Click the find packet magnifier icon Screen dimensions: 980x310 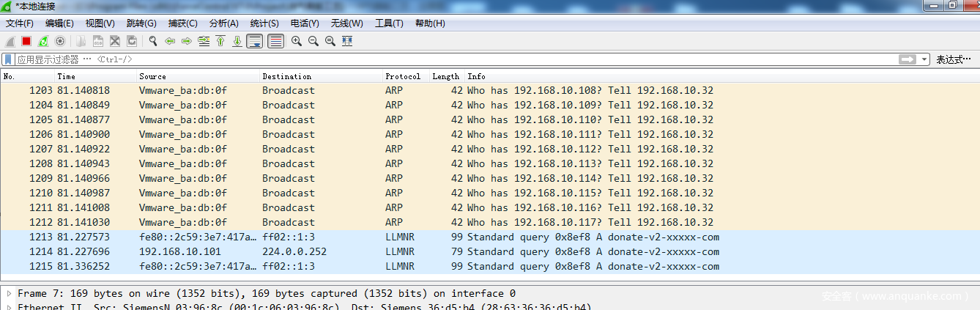[153, 41]
